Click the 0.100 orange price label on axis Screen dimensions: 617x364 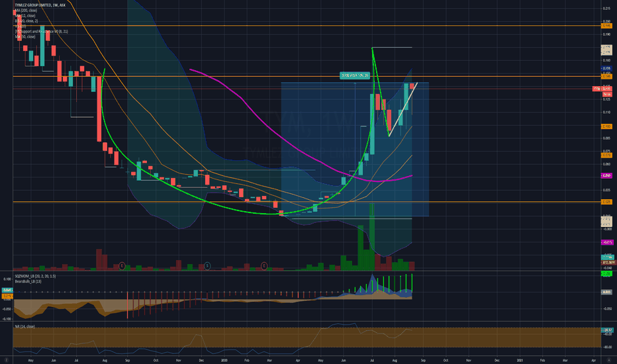point(606,126)
